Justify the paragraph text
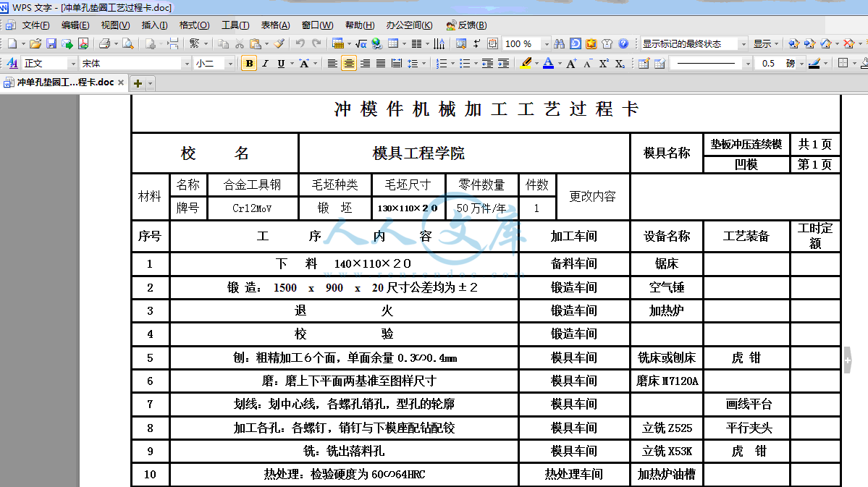Image resolution: width=868 pixels, height=487 pixels. pos(381,64)
